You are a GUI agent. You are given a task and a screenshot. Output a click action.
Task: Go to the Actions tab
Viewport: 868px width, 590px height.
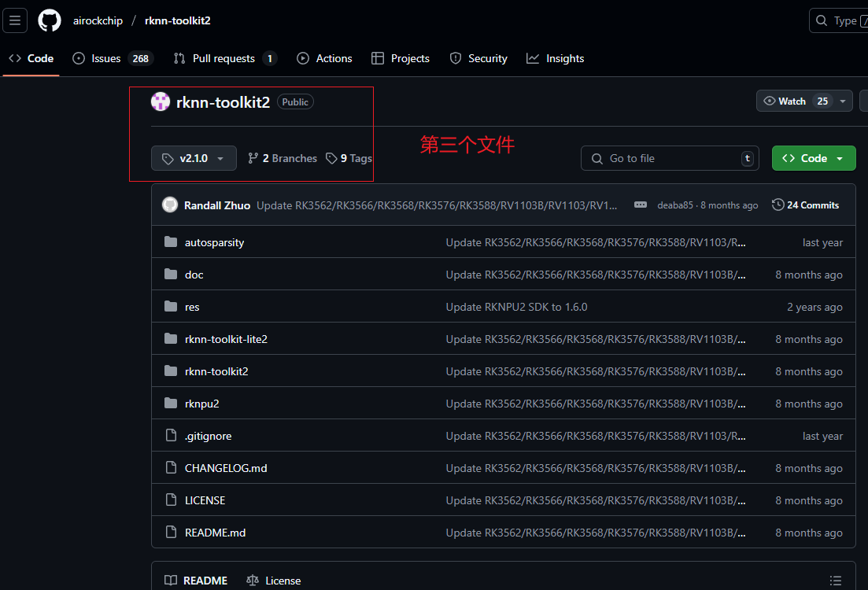[x=324, y=58]
